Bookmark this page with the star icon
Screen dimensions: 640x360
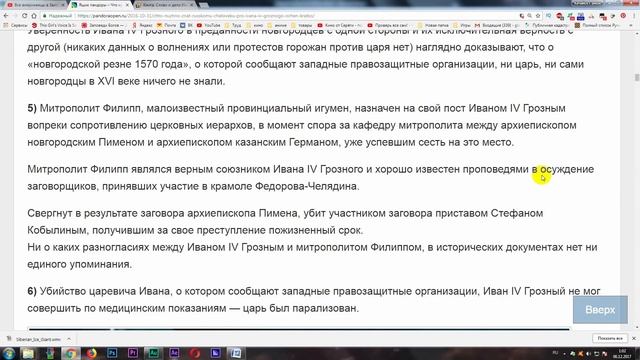(x=538, y=16)
